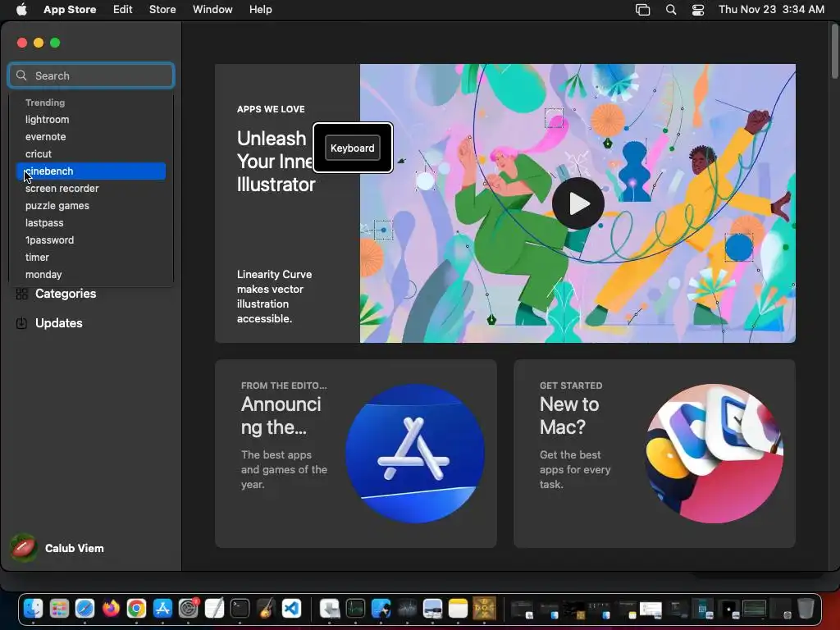Launch Visual Studio Code from the Dock
The width and height of the screenshot is (840, 630).
click(x=291, y=609)
